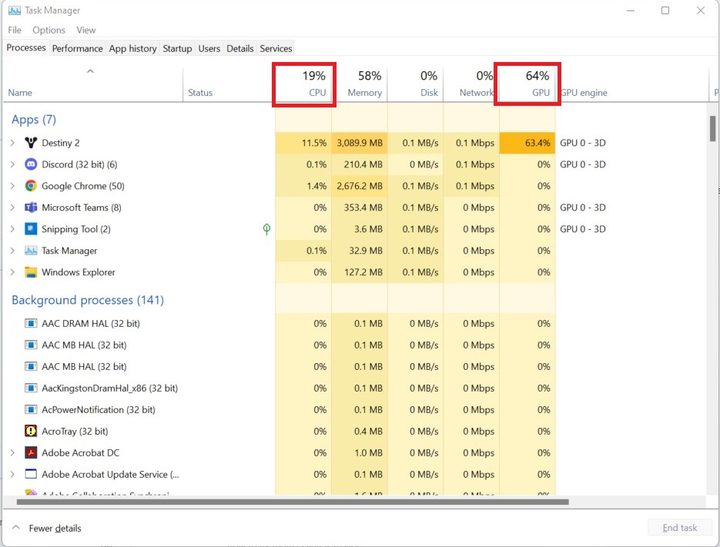Collapse view using Fewer details chevron

(x=16, y=528)
